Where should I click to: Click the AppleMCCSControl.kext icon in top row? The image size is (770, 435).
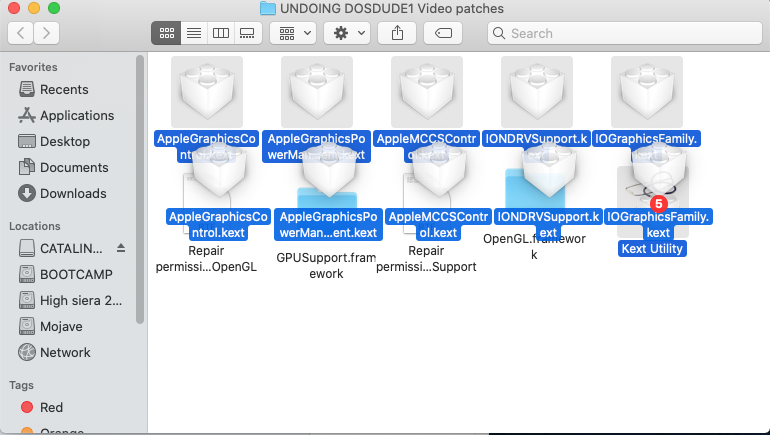click(427, 92)
